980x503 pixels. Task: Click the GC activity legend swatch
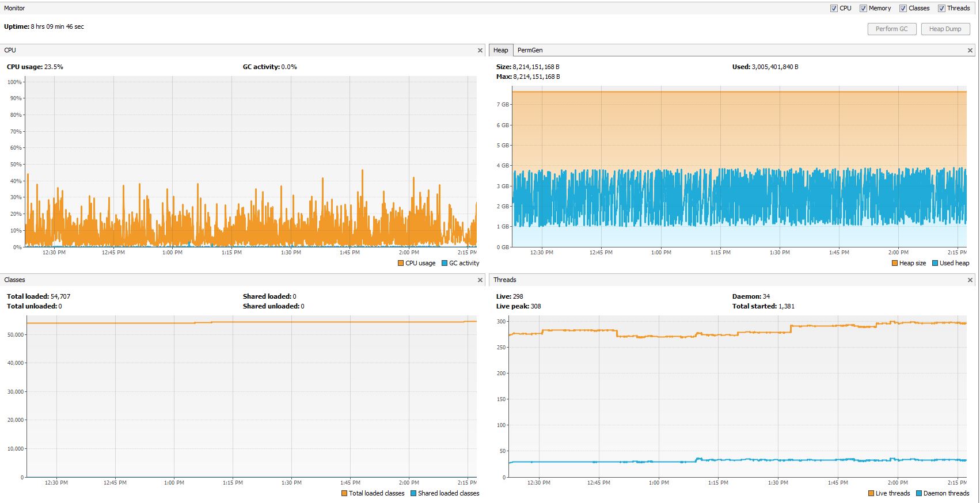click(x=445, y=263)
